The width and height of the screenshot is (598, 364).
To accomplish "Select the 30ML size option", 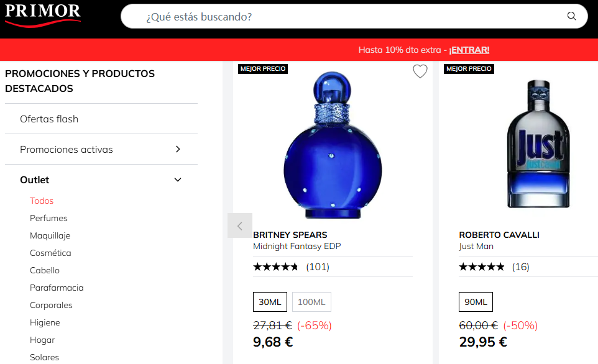I will pyautogui.click(x=269, y=302).
